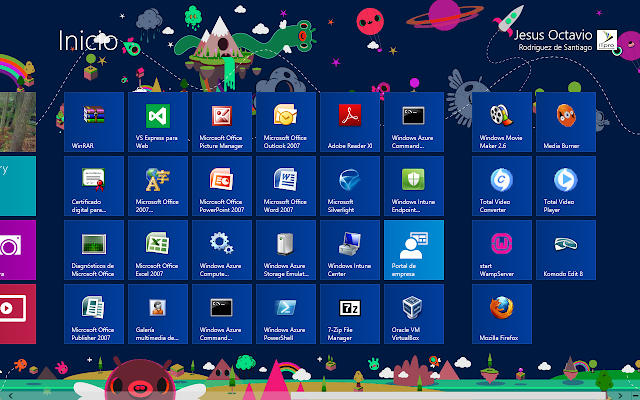
Task: Open Microsoft Office Picture Manager tile
Action: click(222, 122)
